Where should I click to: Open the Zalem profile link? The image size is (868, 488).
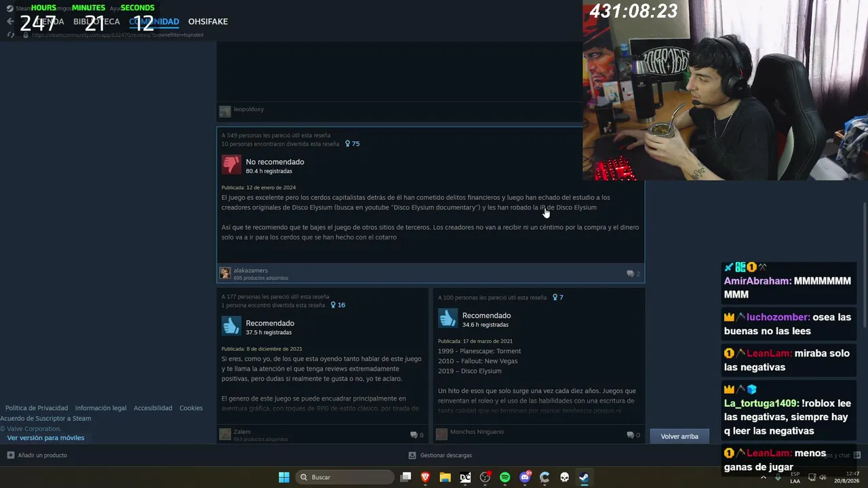[242, 432]
